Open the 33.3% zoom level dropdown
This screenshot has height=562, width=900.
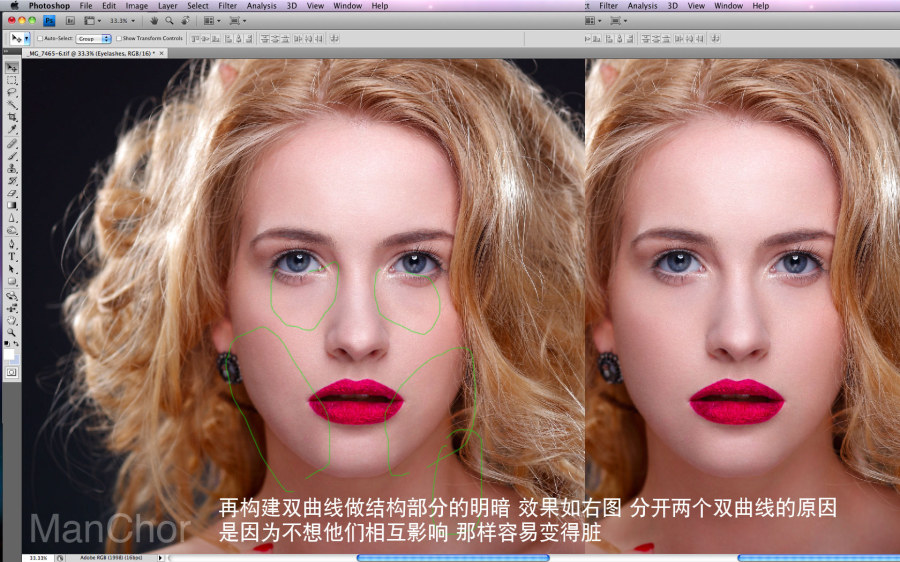click(122, 20)
